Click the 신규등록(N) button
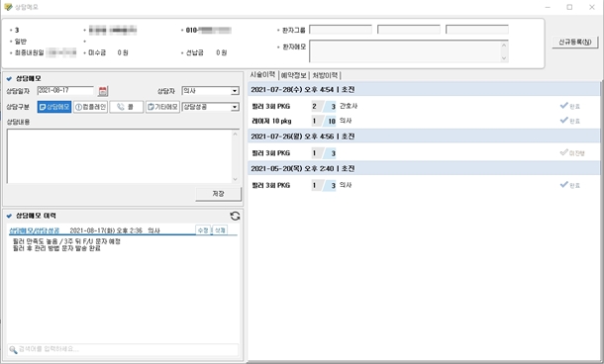The width and height of the screenshot is (604, 364). pos(575,42)
